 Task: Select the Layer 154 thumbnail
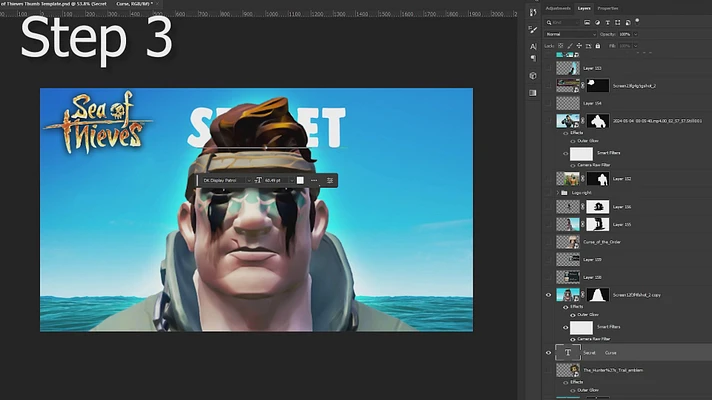(x=568, y=103)
